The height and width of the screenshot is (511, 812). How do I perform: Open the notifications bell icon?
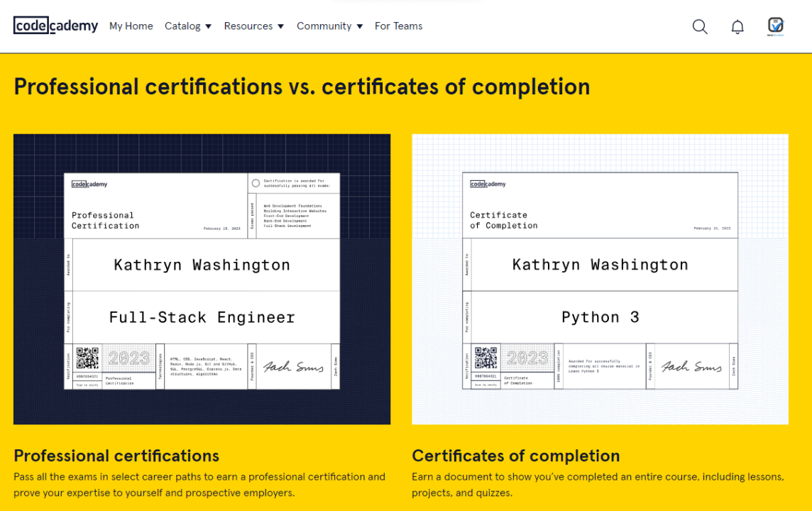click(737, 26)
